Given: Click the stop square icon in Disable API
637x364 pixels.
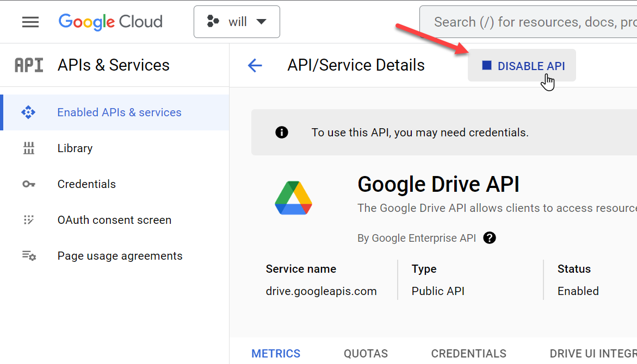Looking at the screenshot, I should point(487,65).
